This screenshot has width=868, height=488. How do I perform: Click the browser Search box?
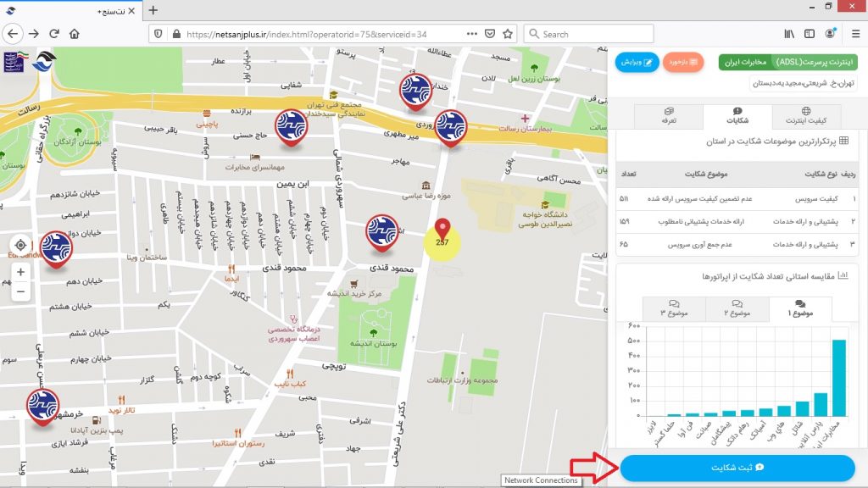(x=588, y=34)
